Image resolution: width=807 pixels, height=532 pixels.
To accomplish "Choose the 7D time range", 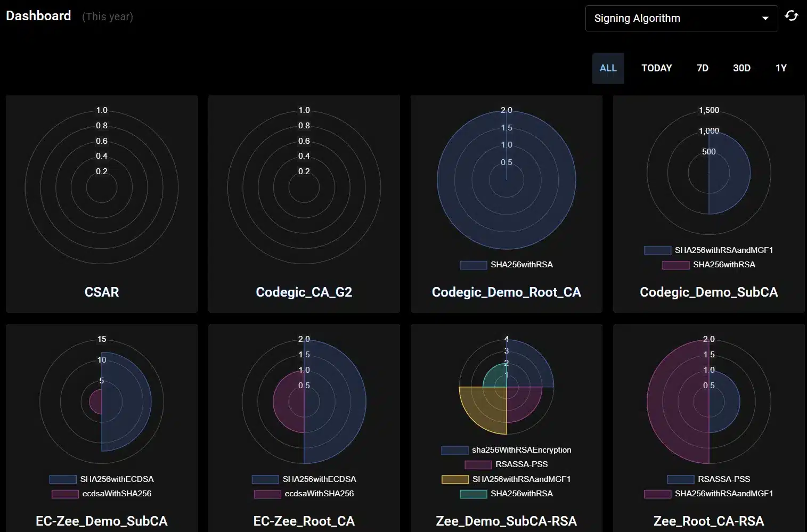I will point(702,68).
